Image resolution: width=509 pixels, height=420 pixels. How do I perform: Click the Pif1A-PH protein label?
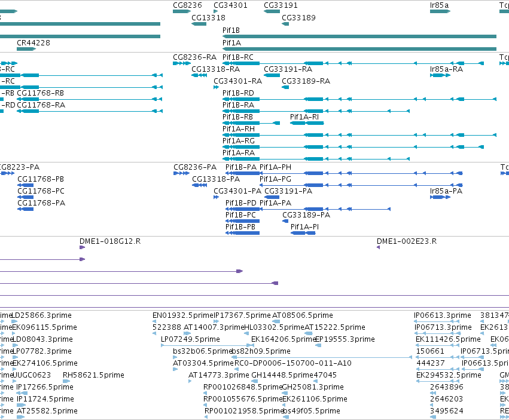coord(275,167)
